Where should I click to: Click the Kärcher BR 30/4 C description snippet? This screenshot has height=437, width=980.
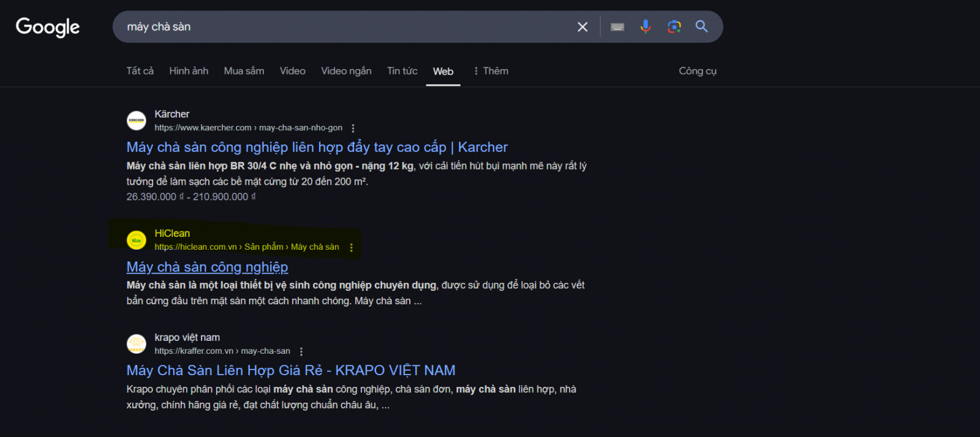coord(356,174)
